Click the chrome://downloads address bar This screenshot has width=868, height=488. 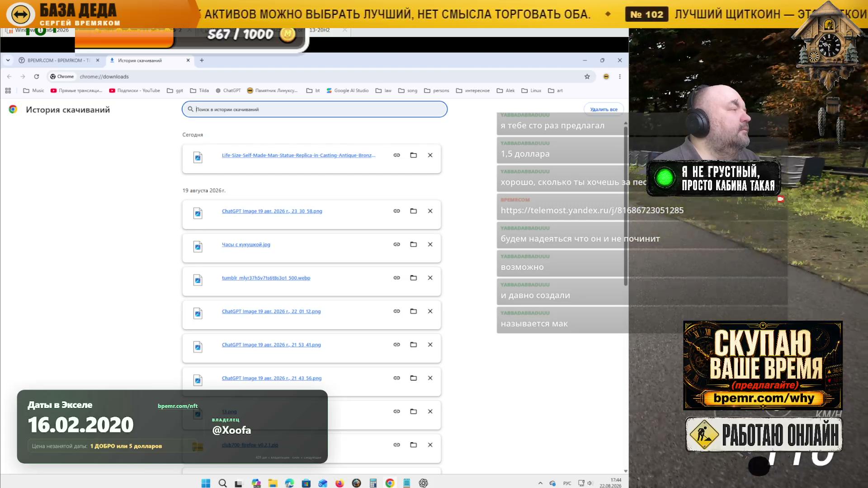pos(316,76)
